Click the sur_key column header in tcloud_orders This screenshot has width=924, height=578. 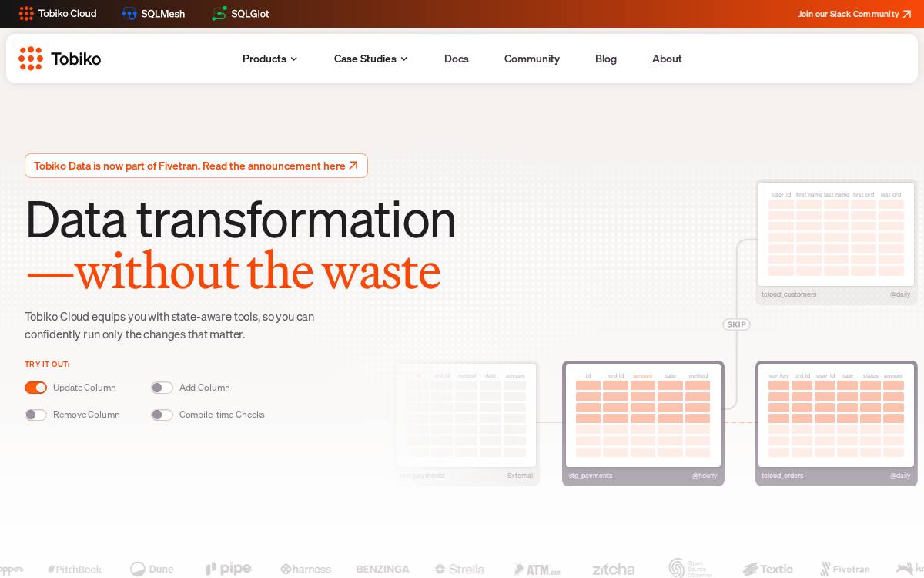[778, 376]
